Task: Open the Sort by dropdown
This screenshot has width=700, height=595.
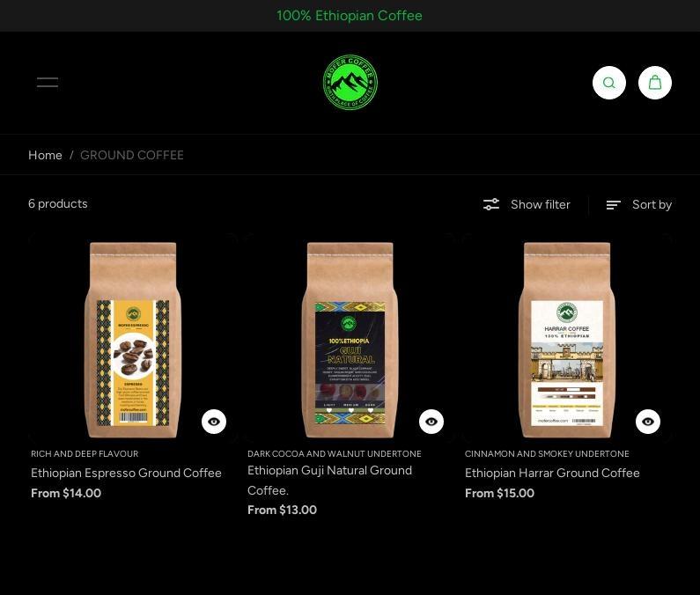Action: pyautogui.click(x=639, y=204)
